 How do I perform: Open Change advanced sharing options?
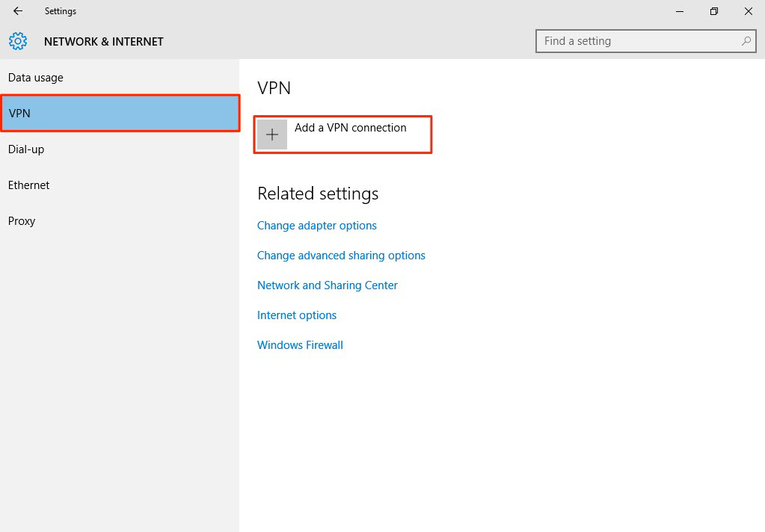341,256
